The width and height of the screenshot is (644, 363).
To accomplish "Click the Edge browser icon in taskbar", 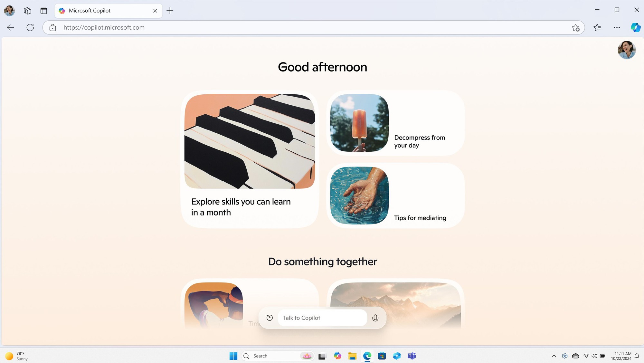I will [367, 356].
